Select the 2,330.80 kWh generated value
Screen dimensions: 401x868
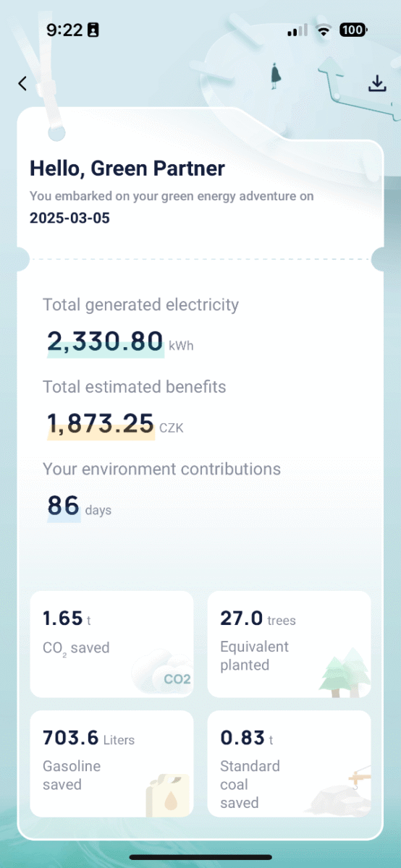[120, 342]
